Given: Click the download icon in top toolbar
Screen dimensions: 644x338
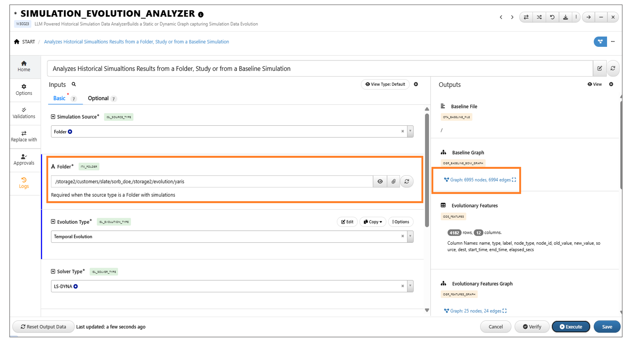Looking at the screenshot, I should pos(565,17).
